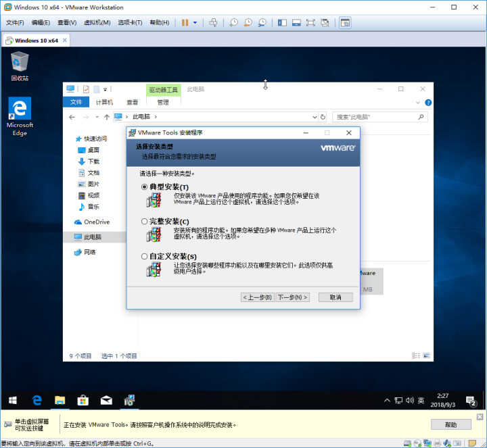Click the 帮助 button in install bar

tap(451, 425)
